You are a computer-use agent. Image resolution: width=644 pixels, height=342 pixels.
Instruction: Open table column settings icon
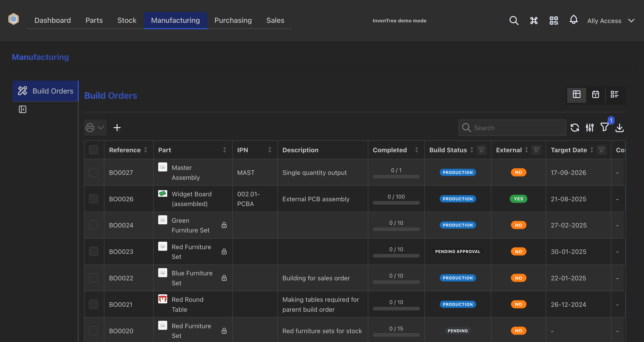590,128
